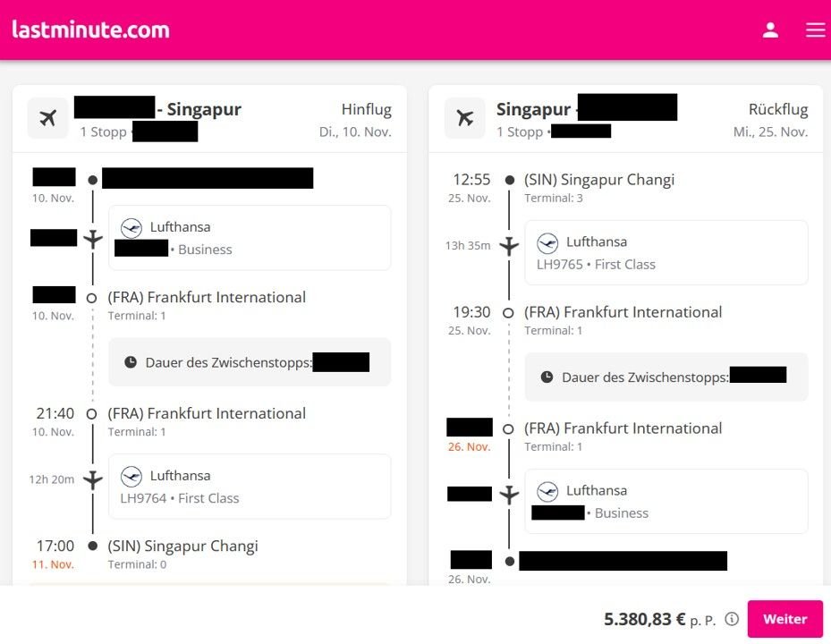Click the lastminute.com logo
This screenshot has width=831, height=644.
[x=90, y=30]
